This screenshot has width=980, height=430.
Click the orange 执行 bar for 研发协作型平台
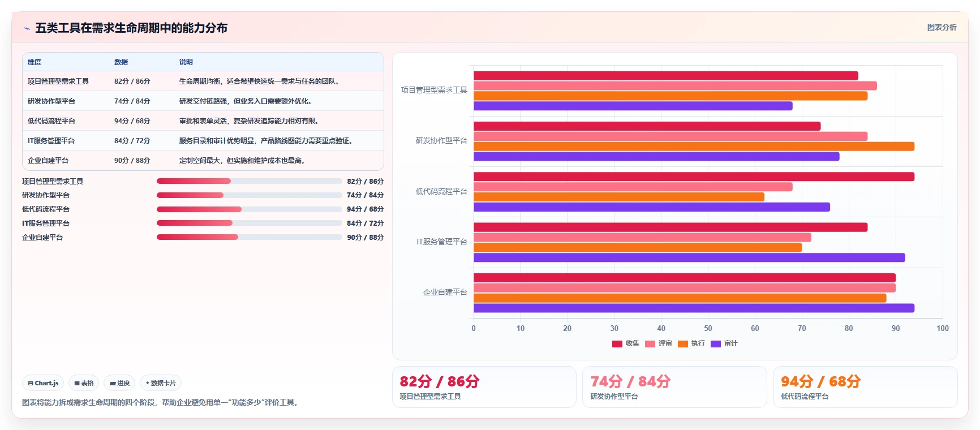point(694,147)
